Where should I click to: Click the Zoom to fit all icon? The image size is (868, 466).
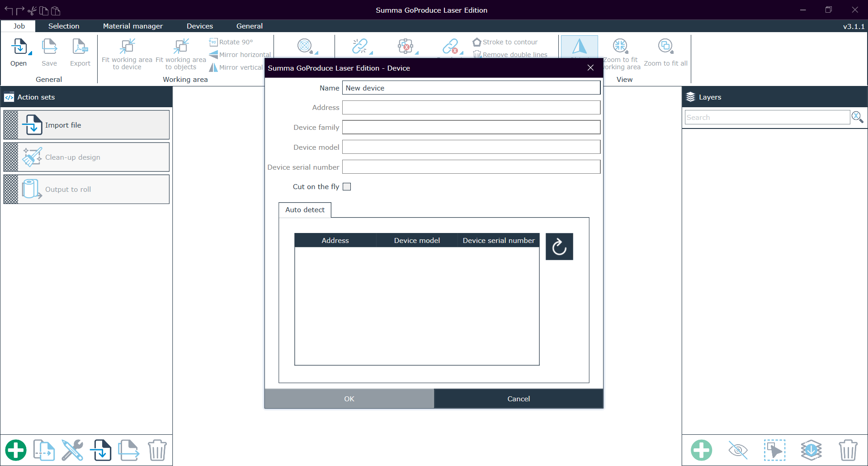tap(665, 47)
